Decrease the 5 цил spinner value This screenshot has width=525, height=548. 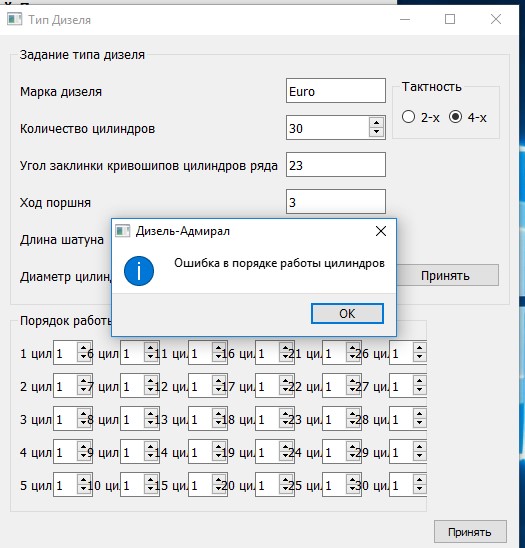point(84,490)
